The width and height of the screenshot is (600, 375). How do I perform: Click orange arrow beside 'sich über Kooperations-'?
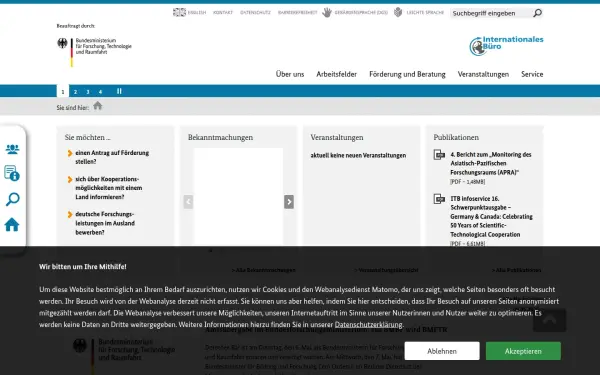[x=70, y=179]
